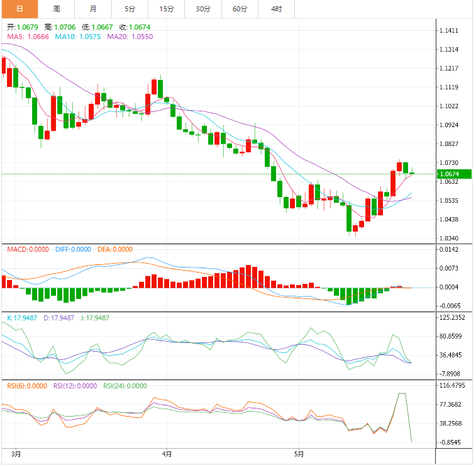Click the DIFF: 0.0000 indicator label
The width and height of the screenshot is (476, 467).
pos(73,249)
